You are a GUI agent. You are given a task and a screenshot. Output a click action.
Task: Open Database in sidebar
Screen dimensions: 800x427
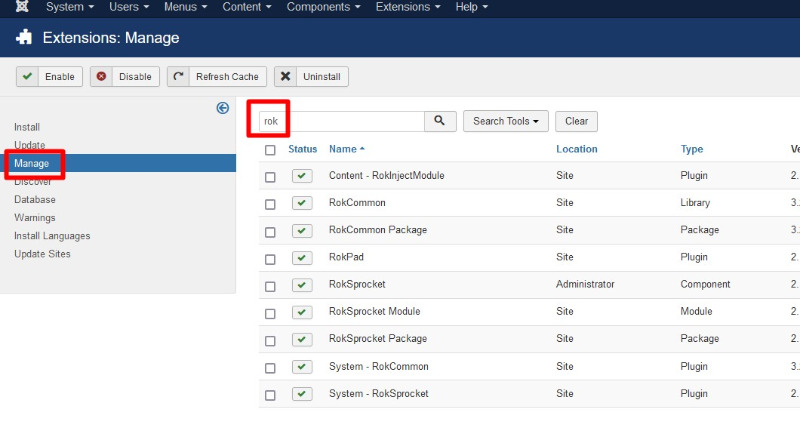35,199
